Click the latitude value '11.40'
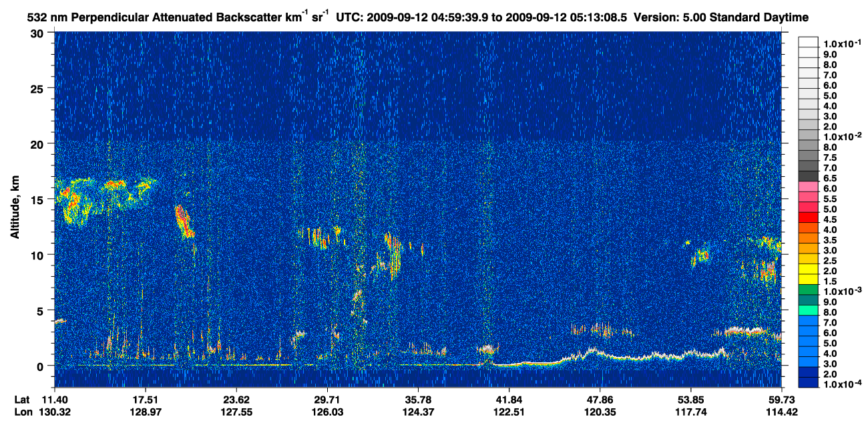 tap(55, 400)
